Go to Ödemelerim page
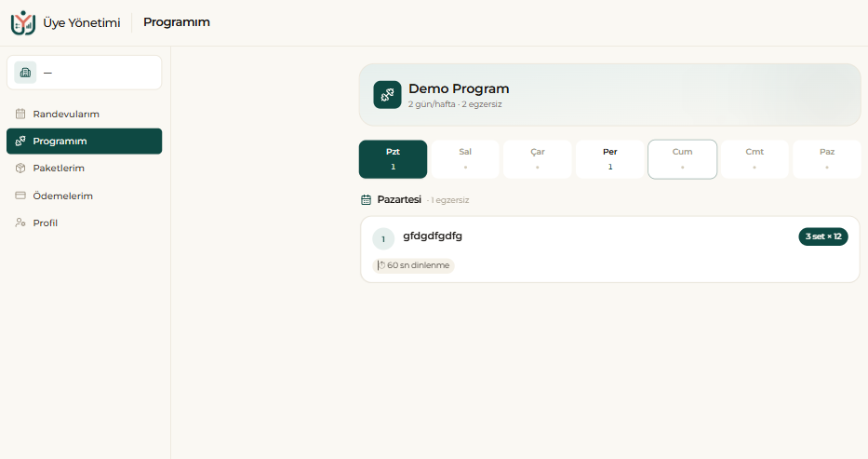The height and width of the screenshot is (459, 868). [x=84, y=196]
